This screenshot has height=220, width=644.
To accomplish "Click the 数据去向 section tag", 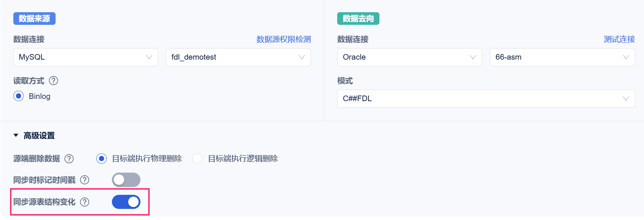I will pos(358,19).
